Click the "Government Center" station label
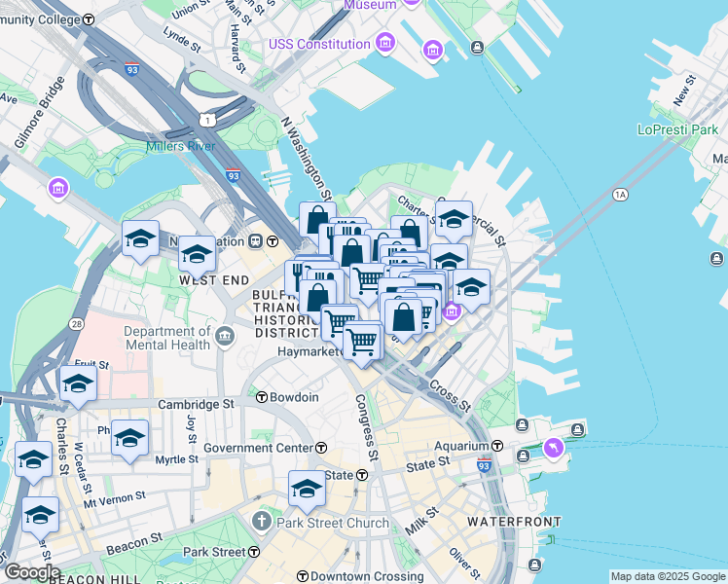Viewport: 728px width, 584px height. coord(259,448)
